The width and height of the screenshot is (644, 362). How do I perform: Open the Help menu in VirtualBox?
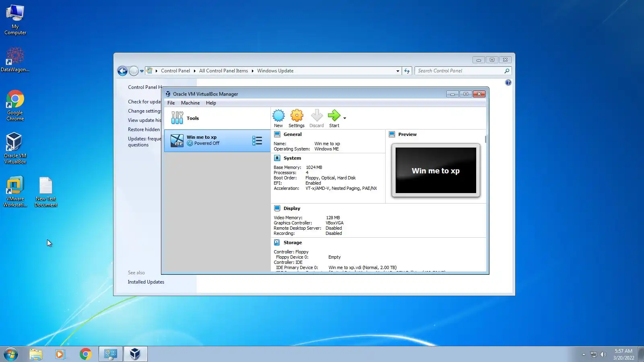point(211,103)
